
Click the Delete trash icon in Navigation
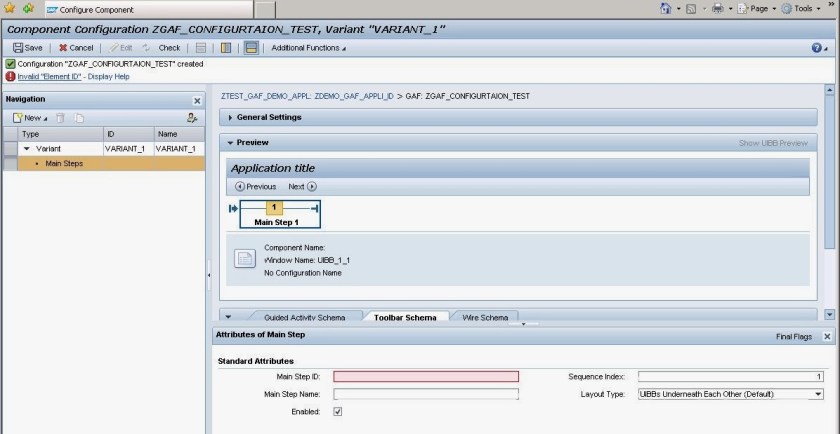(61, 118)
